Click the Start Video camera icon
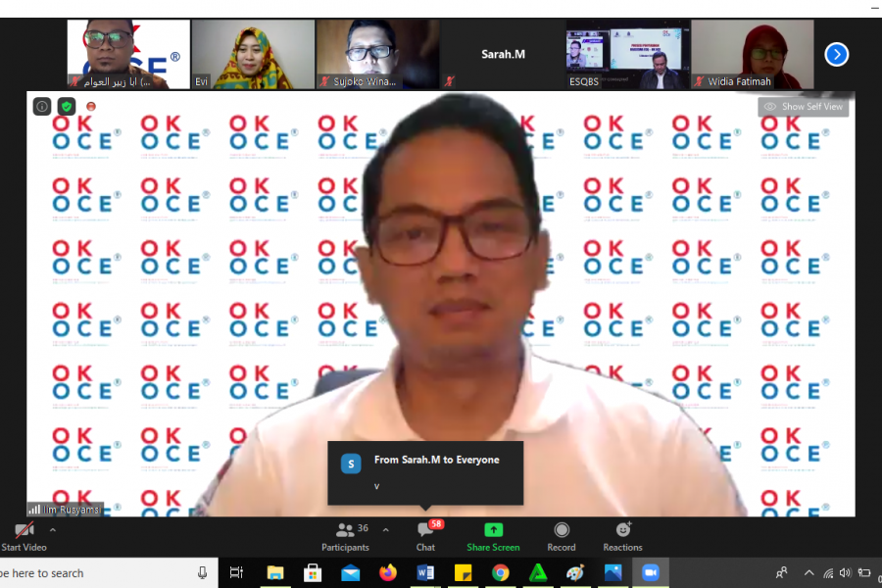 [24, 530]
